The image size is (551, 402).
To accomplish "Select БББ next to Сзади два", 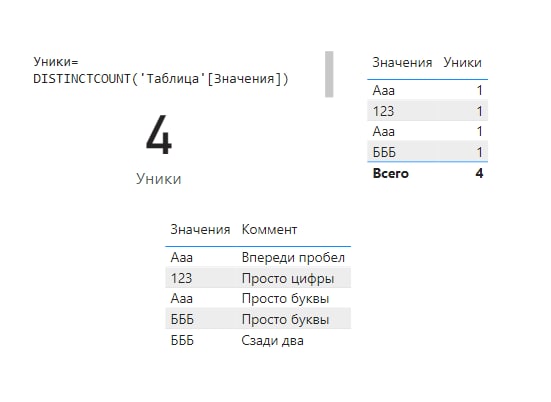I will [x=182, y=341].
